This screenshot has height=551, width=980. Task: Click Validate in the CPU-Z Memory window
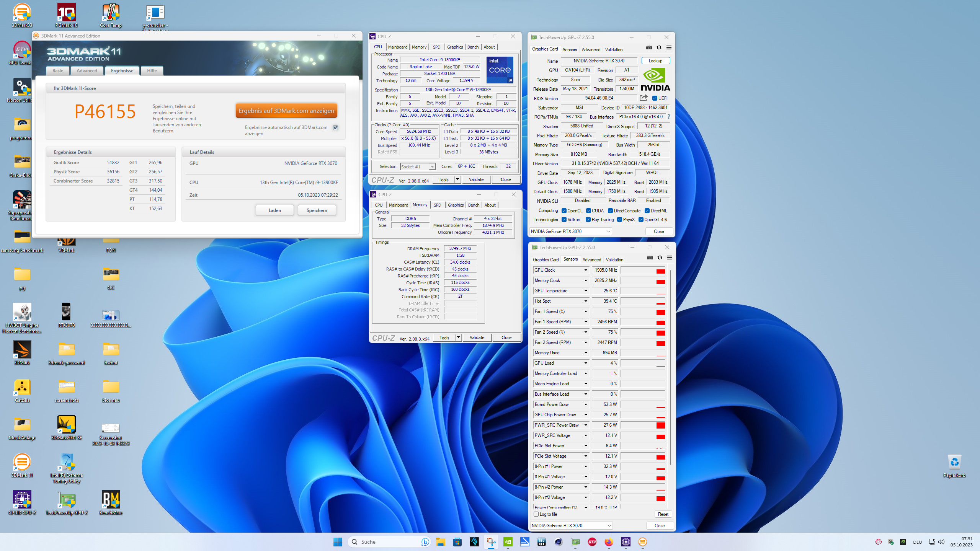pyautogui.click(x=477, y=337)
